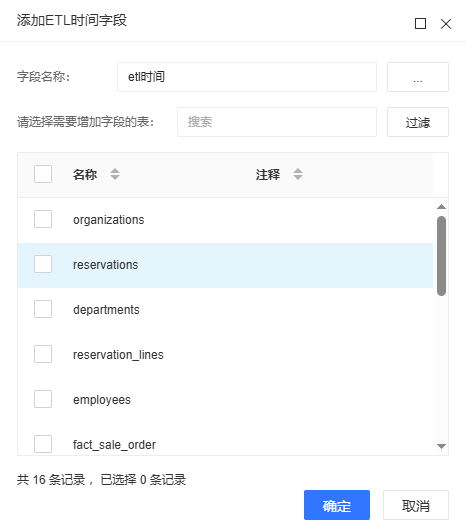This screenshot has height=527, width=466.
Task: Click the table list vertical scrollbar thumb
Action: click(x=441, y=256)
